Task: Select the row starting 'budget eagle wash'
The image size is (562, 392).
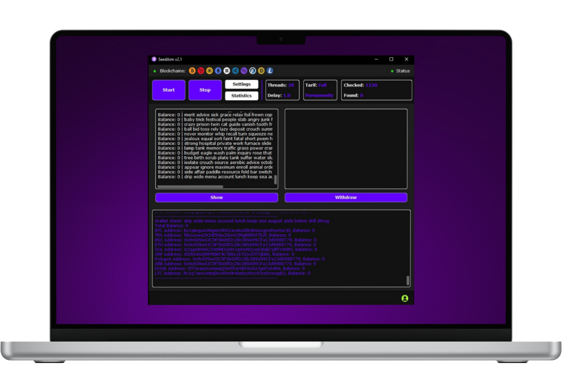Action: [x=215, y=153]
